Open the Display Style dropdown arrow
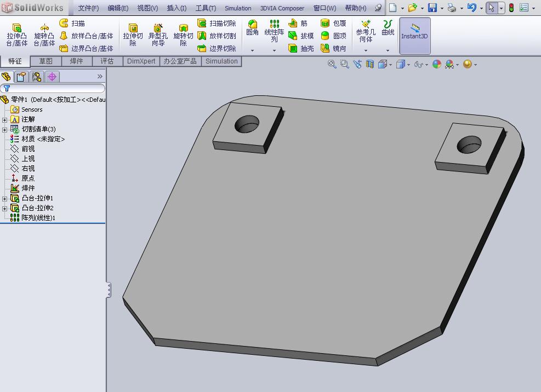The height and width of the screenshot is (392, 541). click(408, 65)
